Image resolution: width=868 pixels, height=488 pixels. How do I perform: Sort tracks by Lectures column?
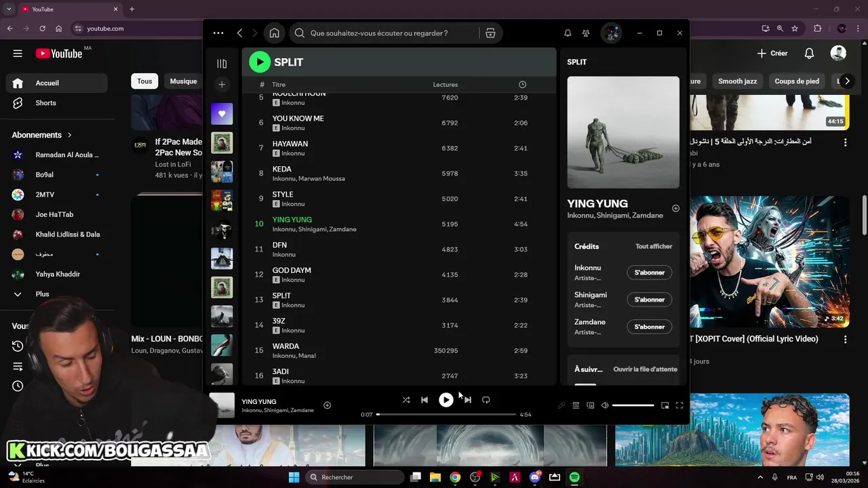click(446, 85)
